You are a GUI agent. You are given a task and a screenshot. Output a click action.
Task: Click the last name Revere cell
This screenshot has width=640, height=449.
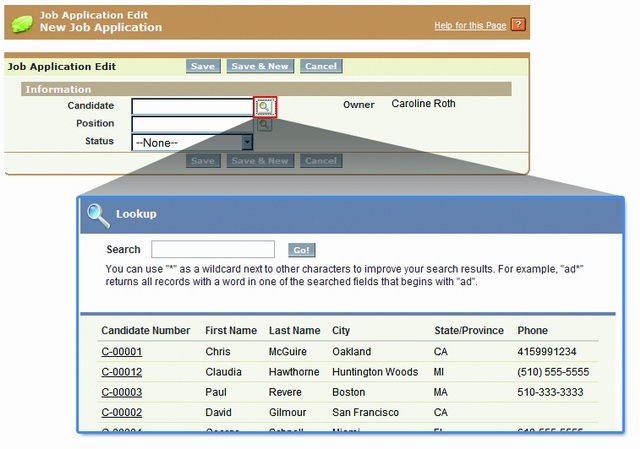tap(285, 392)
